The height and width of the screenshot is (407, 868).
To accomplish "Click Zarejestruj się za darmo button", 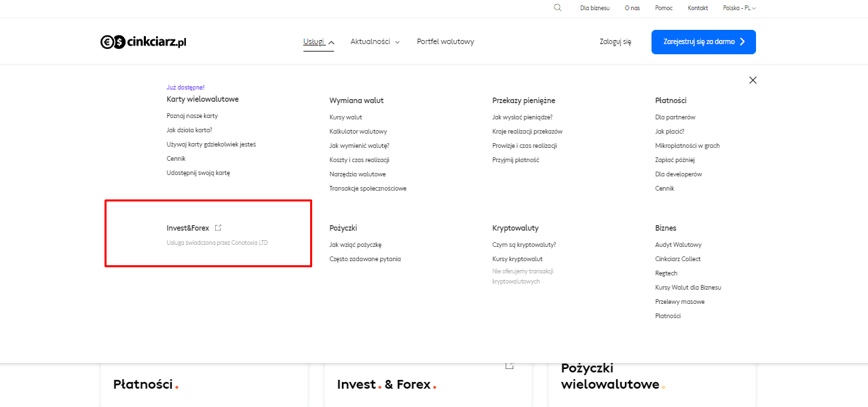I will tap(704, 42).
